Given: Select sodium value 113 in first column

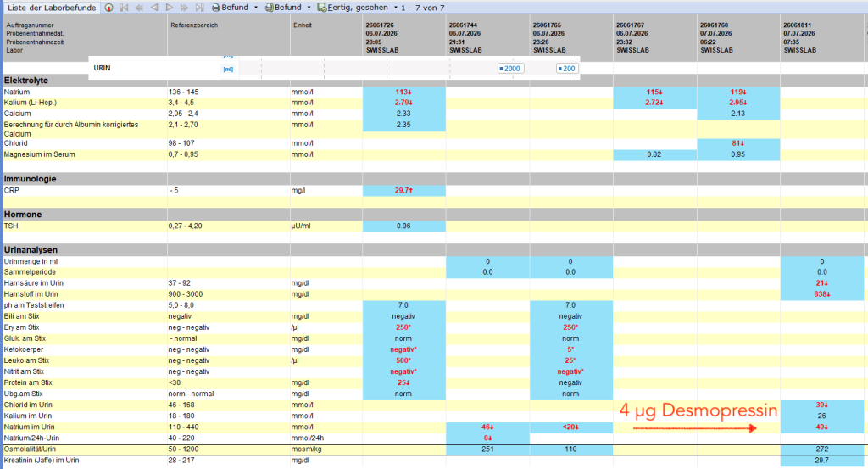Looking at the screenshot, I should [403, 92].
